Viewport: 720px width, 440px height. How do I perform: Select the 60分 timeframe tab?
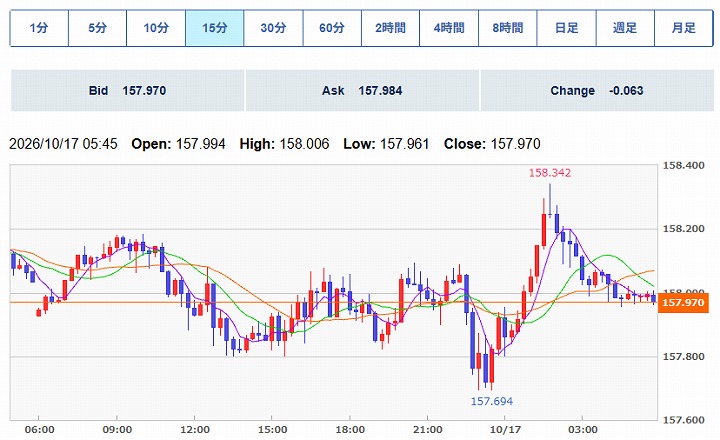(x=332, y=28)
